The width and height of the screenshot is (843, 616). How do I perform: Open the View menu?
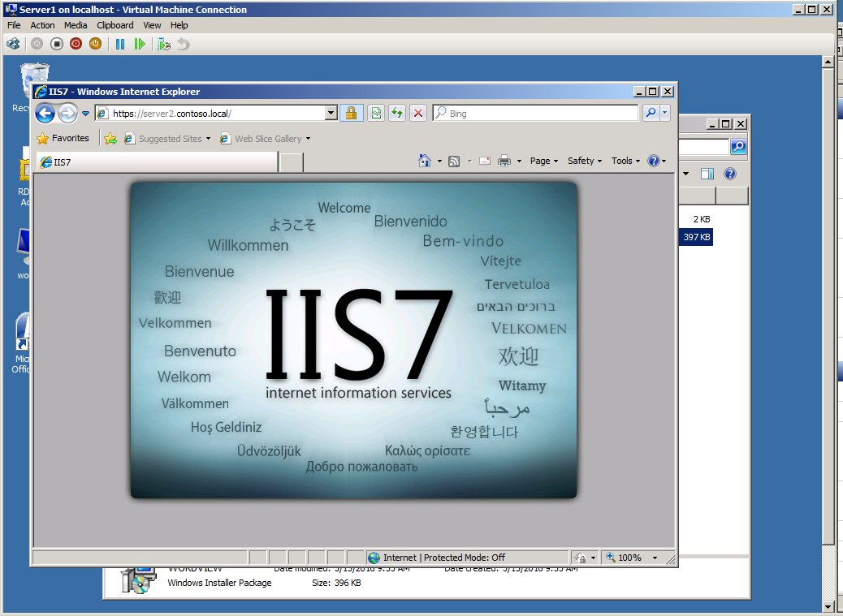point(152,25)
